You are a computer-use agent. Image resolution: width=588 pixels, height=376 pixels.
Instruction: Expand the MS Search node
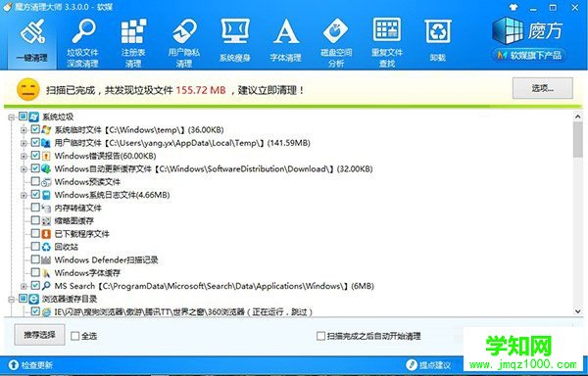(24, 287)
